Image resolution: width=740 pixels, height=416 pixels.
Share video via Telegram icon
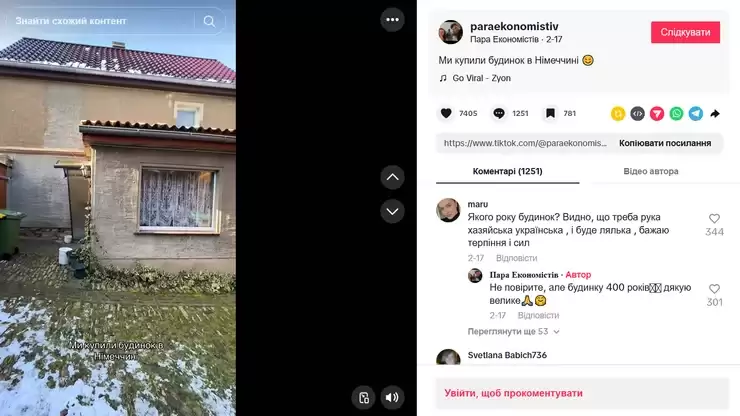tap(696, 113)
